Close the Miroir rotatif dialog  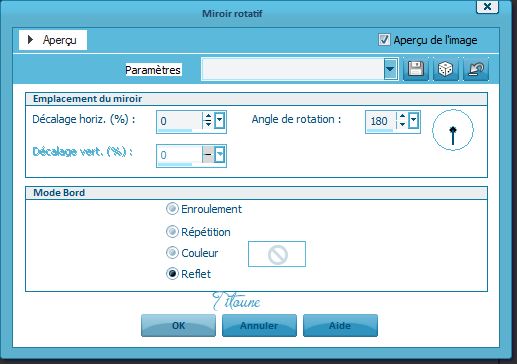point(487,6)
